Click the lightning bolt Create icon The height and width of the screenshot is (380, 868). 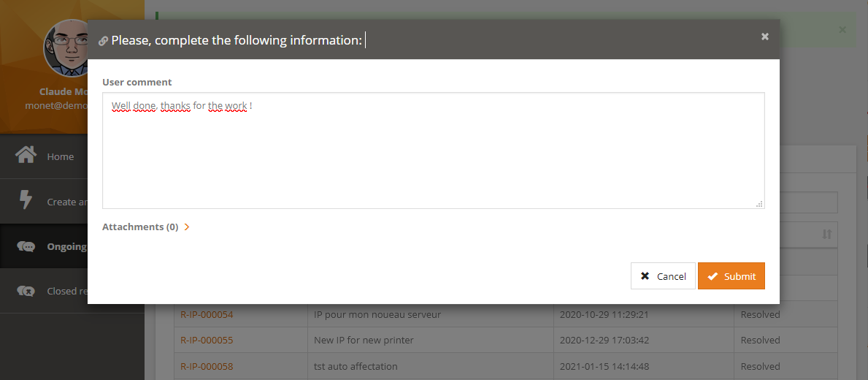(26, 201)
